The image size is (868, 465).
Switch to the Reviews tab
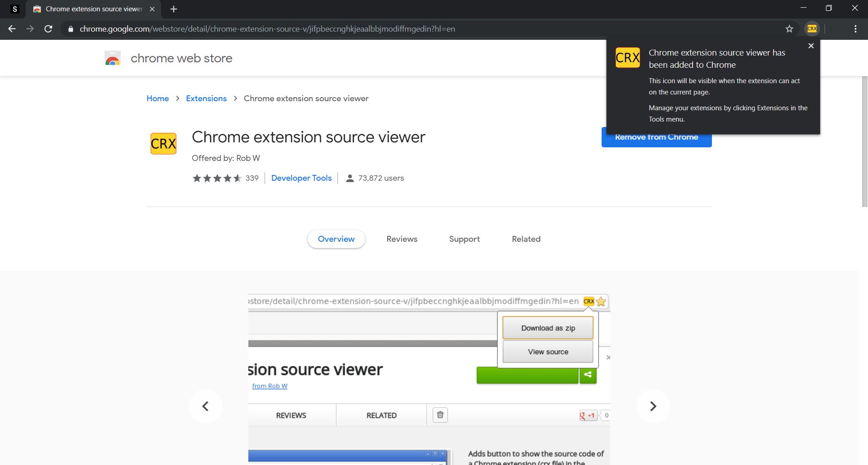402,239
